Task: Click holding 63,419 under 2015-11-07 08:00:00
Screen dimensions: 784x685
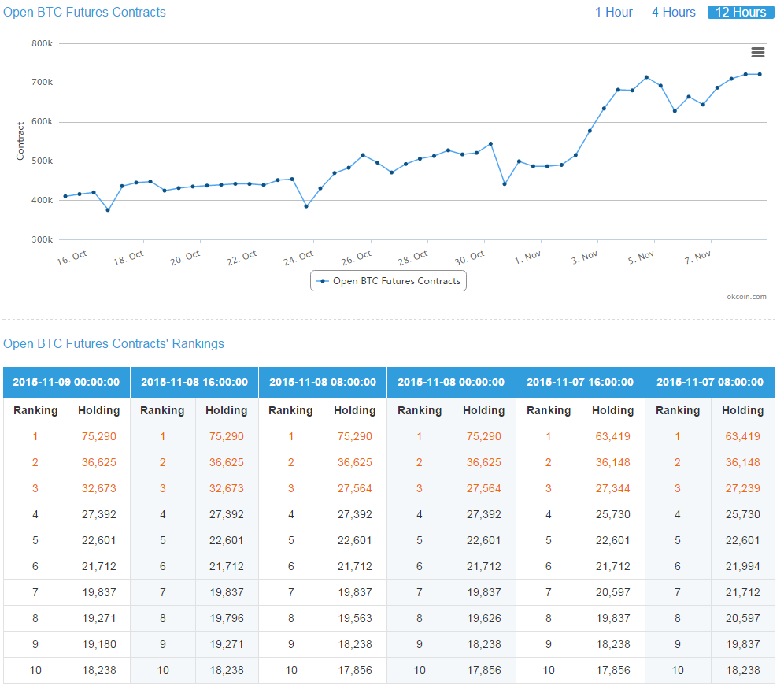Action: [743, 436]
